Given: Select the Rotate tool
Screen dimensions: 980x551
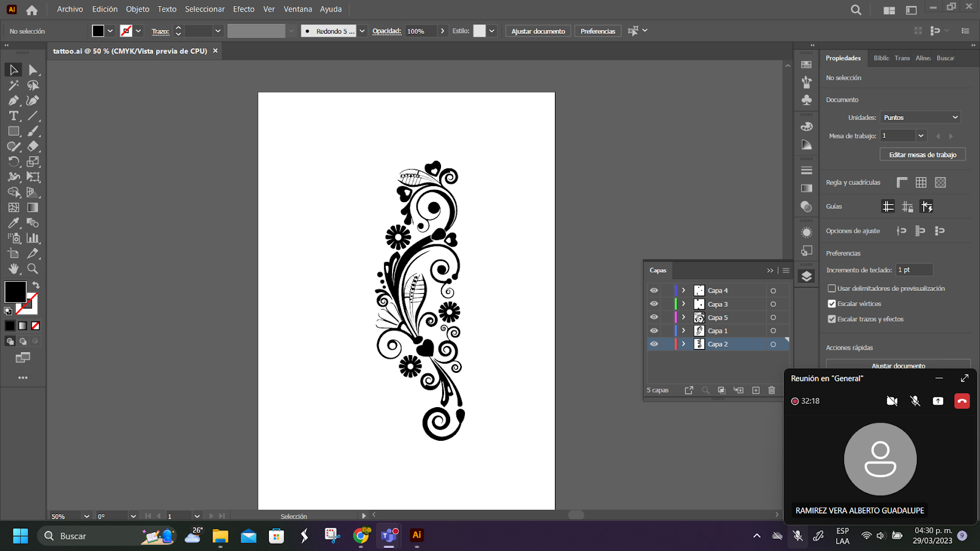Looking at the screenshot, I should click(13, 162).
